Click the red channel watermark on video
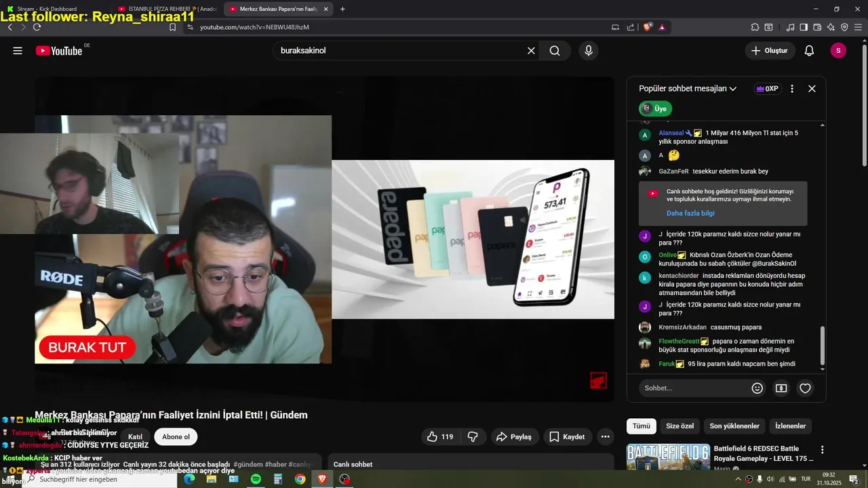868x488 pixels. 598,380
